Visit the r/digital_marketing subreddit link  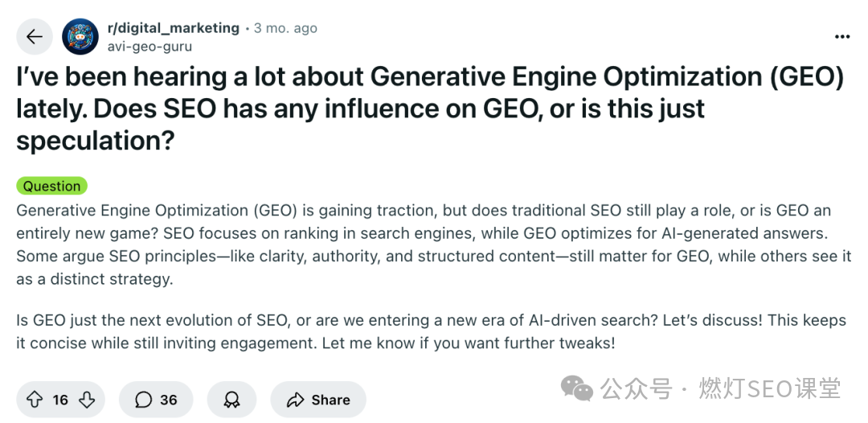[x=173, y=28]
